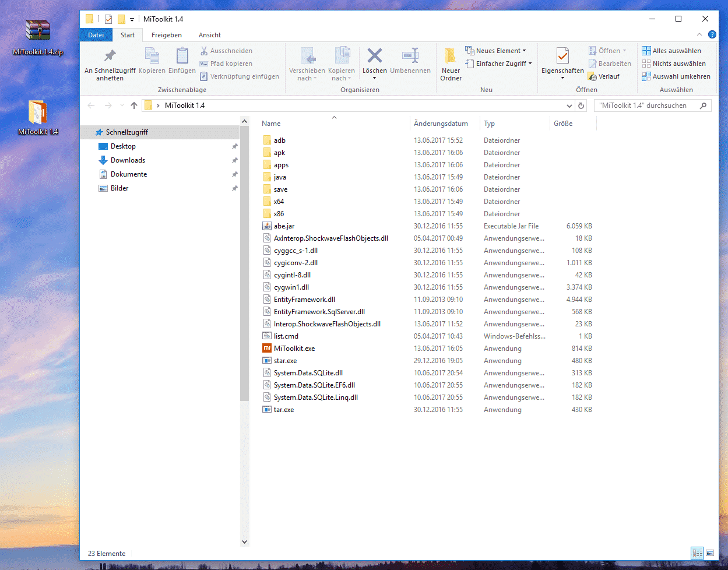Switch to details view in status bar
Screen dimensions: 728x570
(x=697, y=553)
